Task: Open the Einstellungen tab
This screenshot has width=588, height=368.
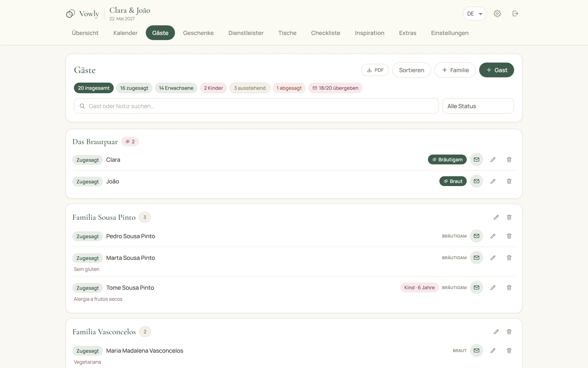Action: 450,33
